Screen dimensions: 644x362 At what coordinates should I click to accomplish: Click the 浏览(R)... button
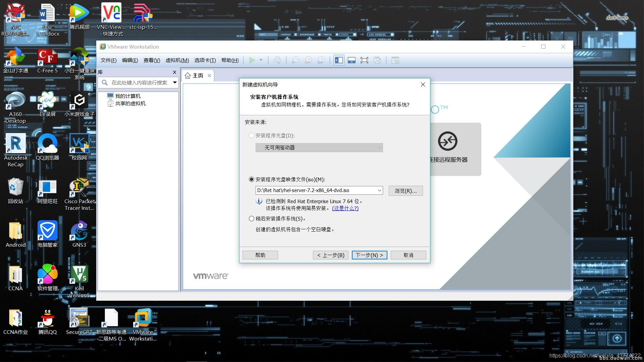click(x=406, y=191)
